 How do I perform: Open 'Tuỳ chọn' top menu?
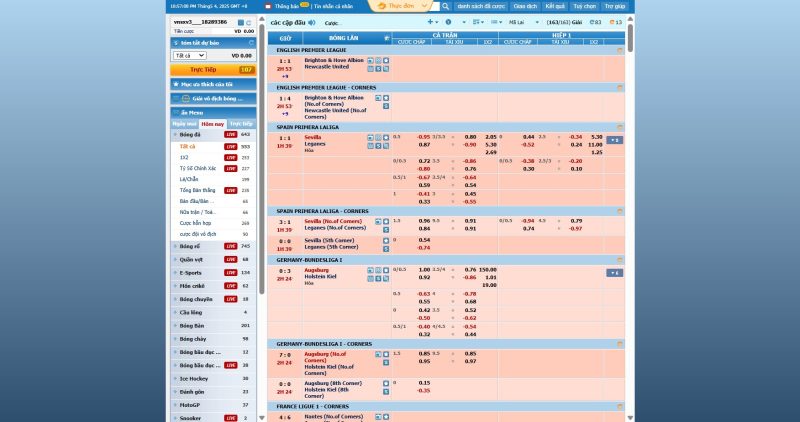(x=585, y=6)
